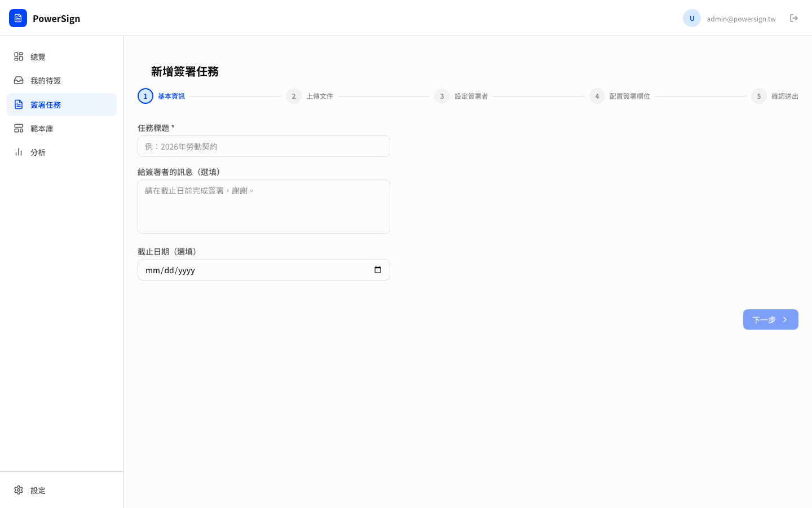This screenshot has width=812, height=508.
Task: Open the calendar picker in 截止日期 field
Action: [377, 270]
